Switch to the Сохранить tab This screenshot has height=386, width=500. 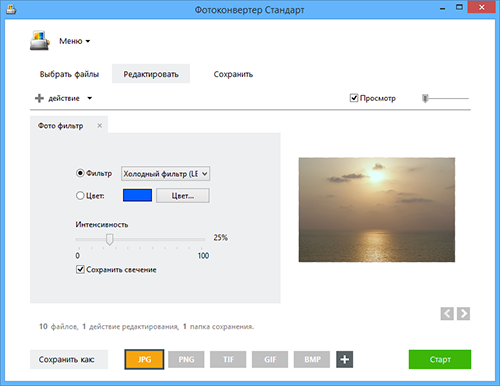(x=233, y=74)
